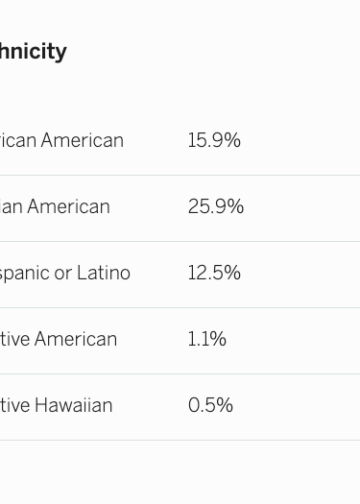Click the word Latino

pyautogui.click(x=103, y=273)
